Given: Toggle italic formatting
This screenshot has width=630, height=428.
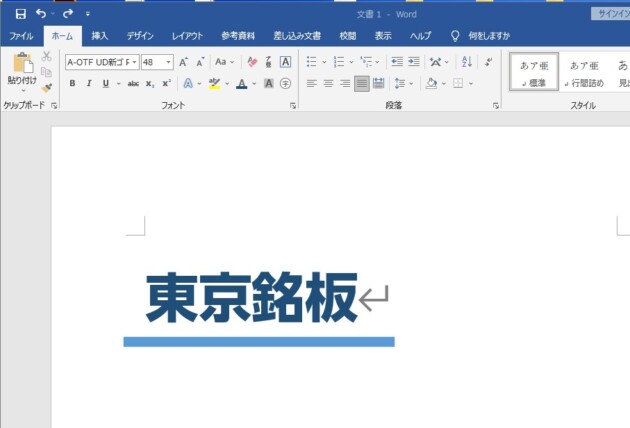Looking at the screenshot, I should [89, 83].
